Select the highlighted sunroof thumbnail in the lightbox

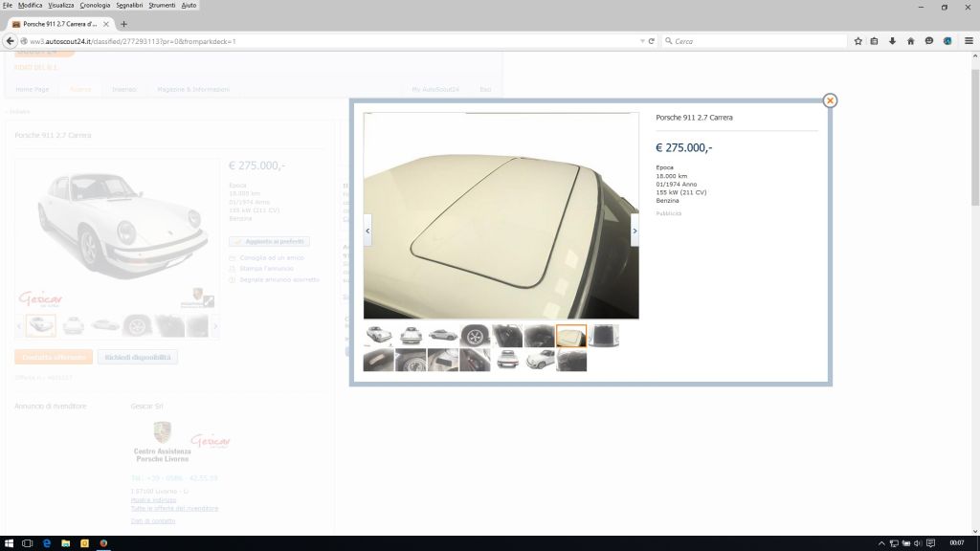click(571, 336)
